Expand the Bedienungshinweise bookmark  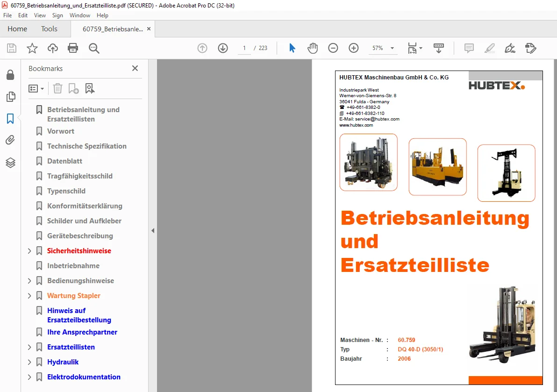pos(29,281)
